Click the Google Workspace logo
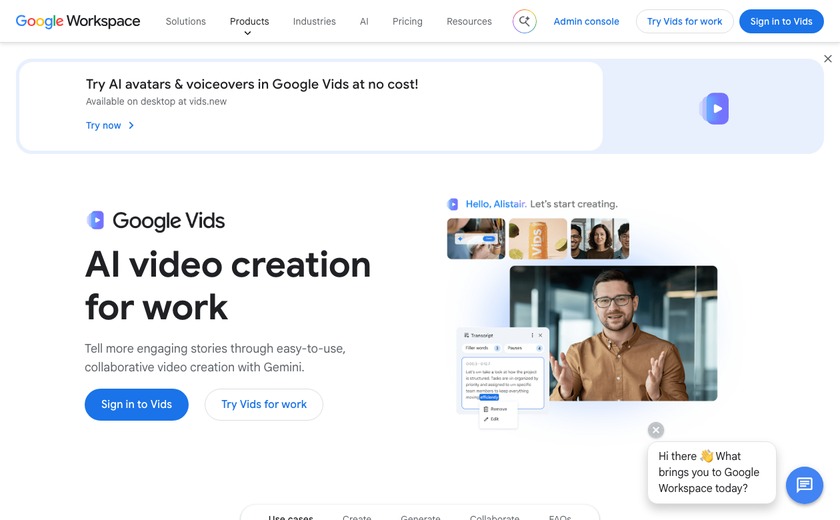 (78, 21)
